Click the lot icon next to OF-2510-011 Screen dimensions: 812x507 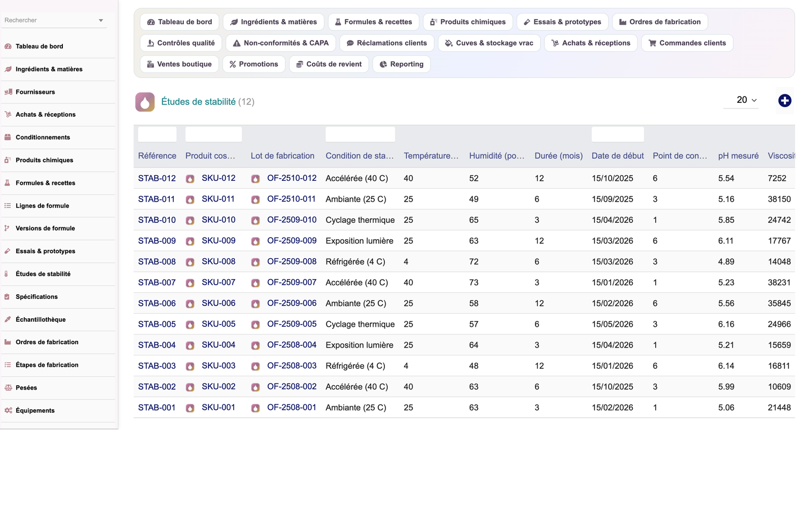pyautogui.click(x=256, y=199)
